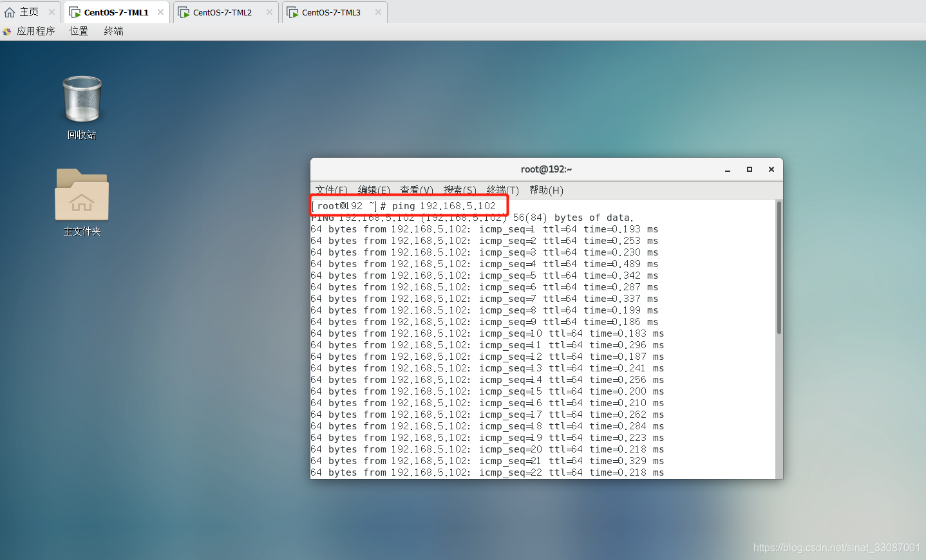Viewport: 926px width, 560px height.
Task: Click the terminal vertical scrollbar
Action: tap(779, 268)
